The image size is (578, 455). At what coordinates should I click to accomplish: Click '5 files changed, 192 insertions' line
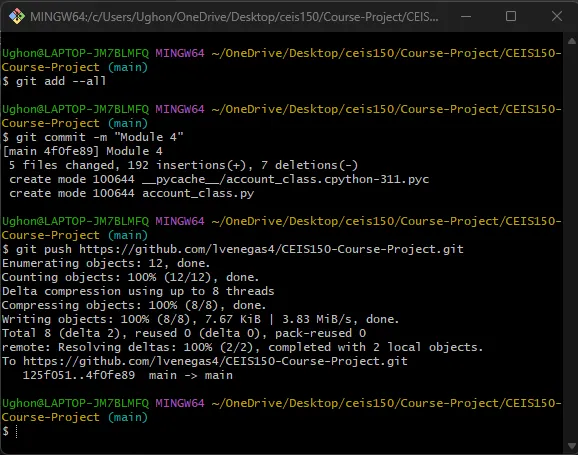tap(184, 165)
